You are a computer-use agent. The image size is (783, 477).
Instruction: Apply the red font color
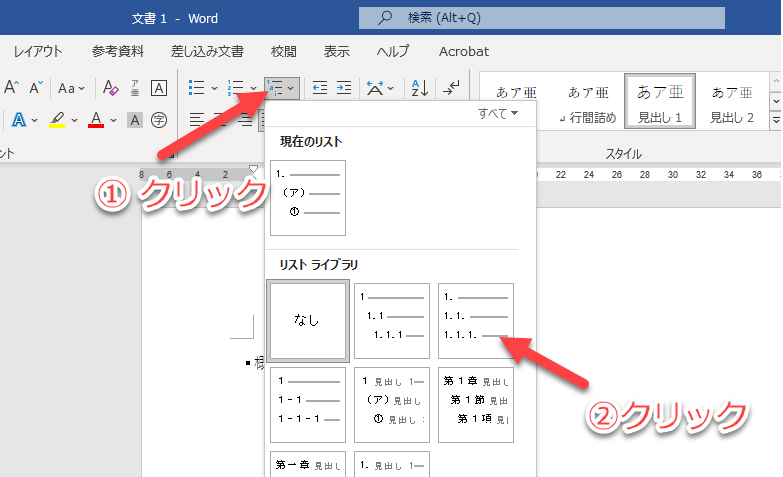(96, 120)
